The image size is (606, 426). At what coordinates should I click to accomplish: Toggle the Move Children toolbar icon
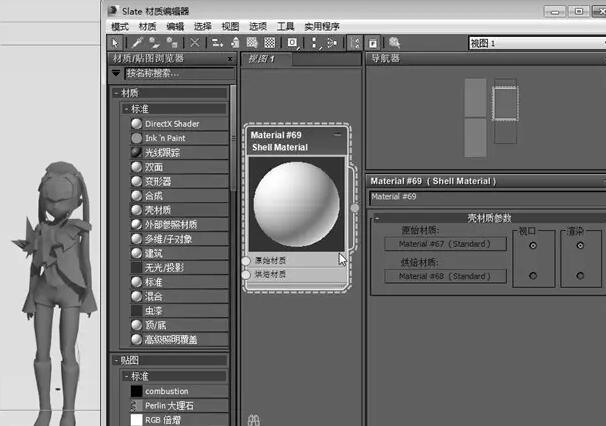(x=217, y=43)
